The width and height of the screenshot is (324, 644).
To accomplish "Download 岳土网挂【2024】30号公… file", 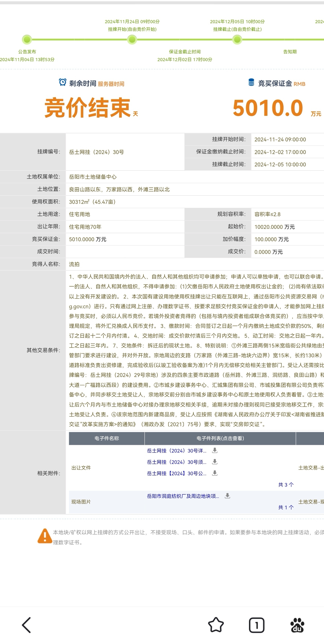I will pyautogui.click(x=215, y=473).
